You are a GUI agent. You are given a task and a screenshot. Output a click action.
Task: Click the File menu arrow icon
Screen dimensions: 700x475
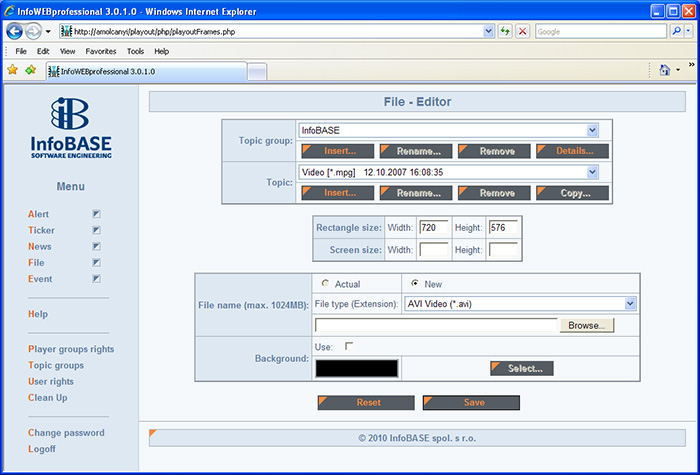[96, 262]
